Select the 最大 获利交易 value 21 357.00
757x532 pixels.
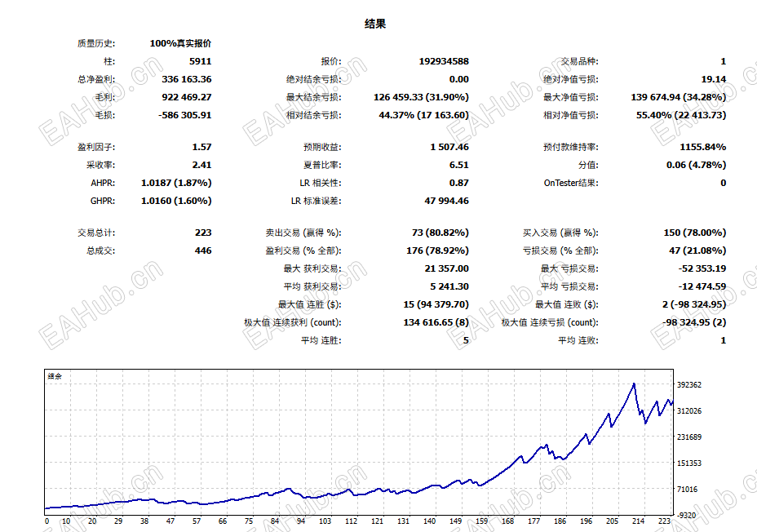[x=446, y=268]
